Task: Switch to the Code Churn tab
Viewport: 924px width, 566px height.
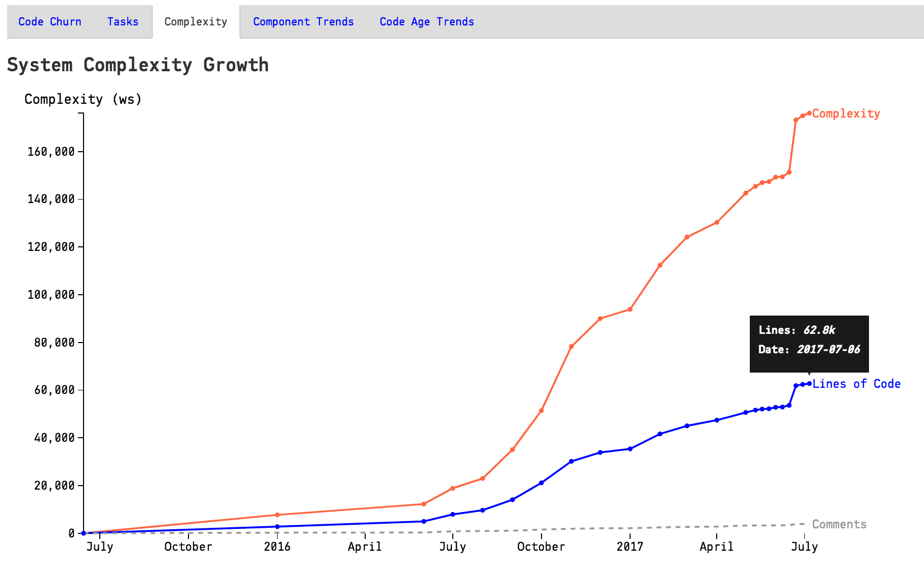Action: click(x=49, y=21)
